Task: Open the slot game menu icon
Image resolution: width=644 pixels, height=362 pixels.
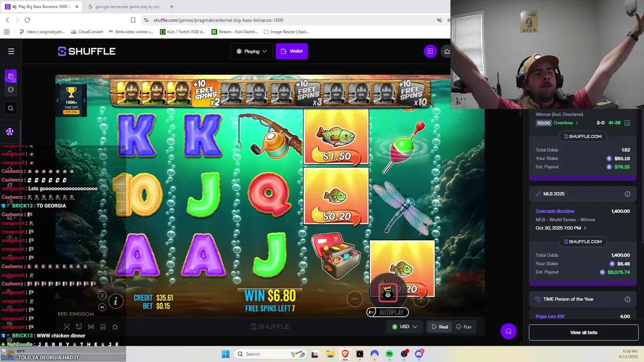Action: [x=102, y=296]
